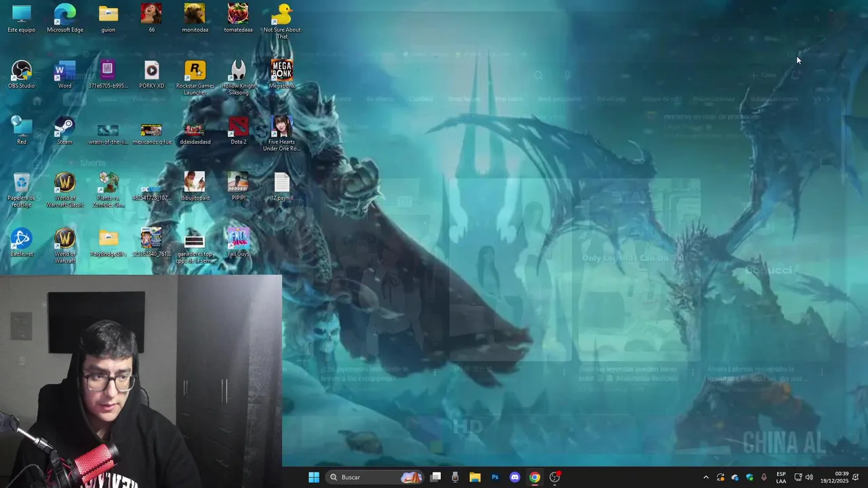Screen dimensions: 868x488
Task: Switch to Google Chrome on the taskbar
Action: [535, 477]
